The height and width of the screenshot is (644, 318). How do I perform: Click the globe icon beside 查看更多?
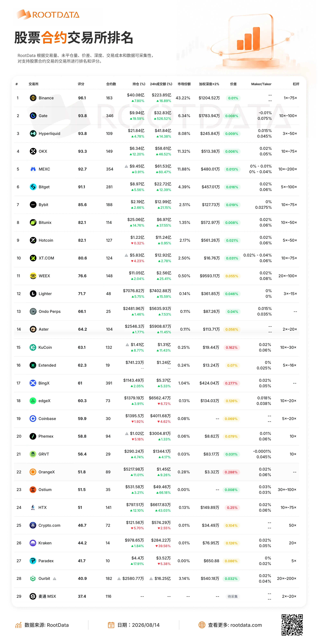pos(202,625)
